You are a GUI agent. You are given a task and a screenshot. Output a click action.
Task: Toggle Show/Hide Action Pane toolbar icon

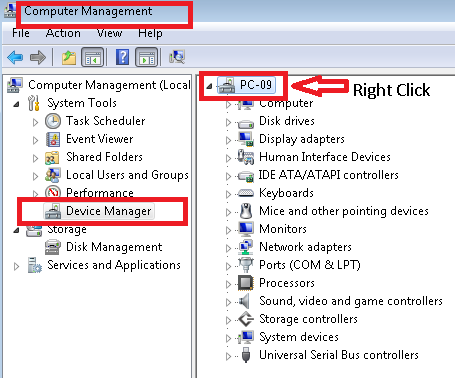[146, 57]
